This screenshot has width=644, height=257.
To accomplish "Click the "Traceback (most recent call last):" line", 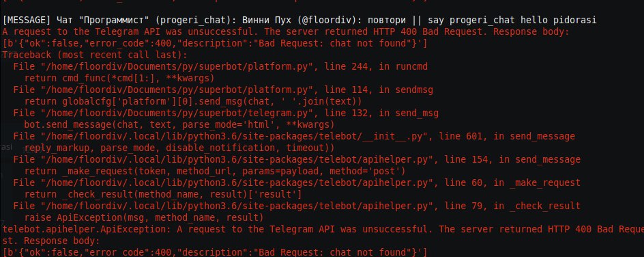I will [x=95, y=55].
